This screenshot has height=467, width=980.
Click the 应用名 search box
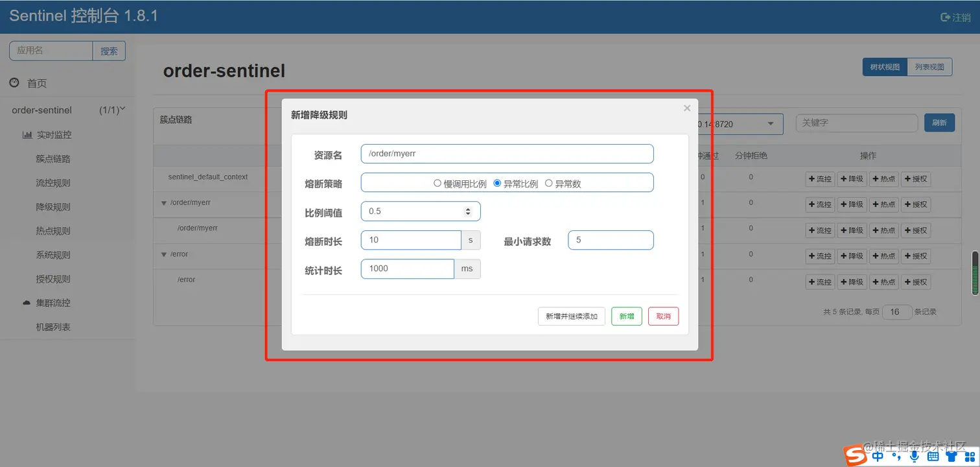tap(51, 51)
